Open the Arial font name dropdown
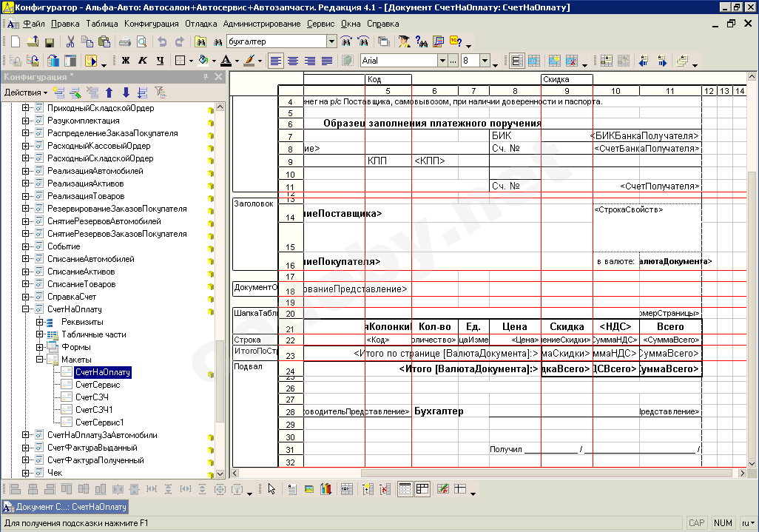Screen dimensions: 759x532 point(442,61)
